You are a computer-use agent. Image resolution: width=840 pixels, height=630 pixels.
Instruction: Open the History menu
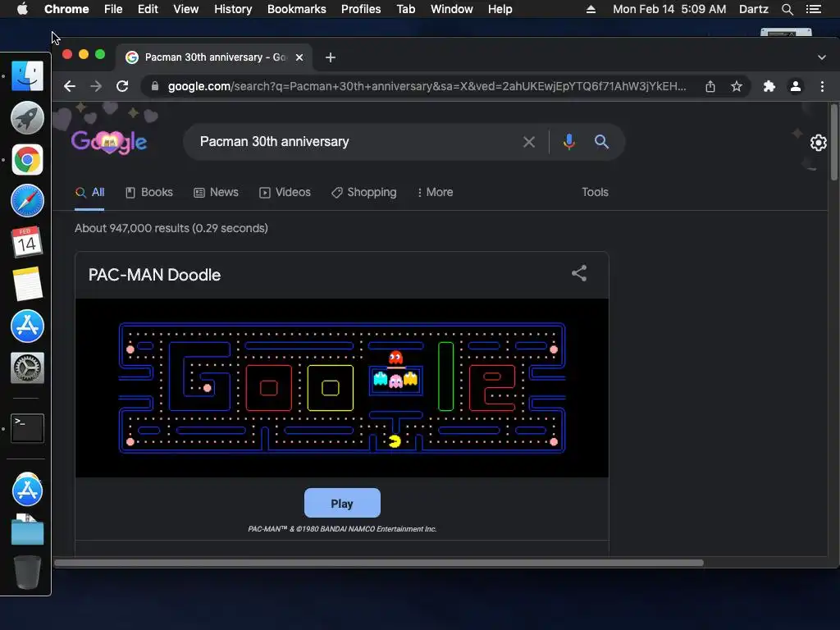coord(233,9)
